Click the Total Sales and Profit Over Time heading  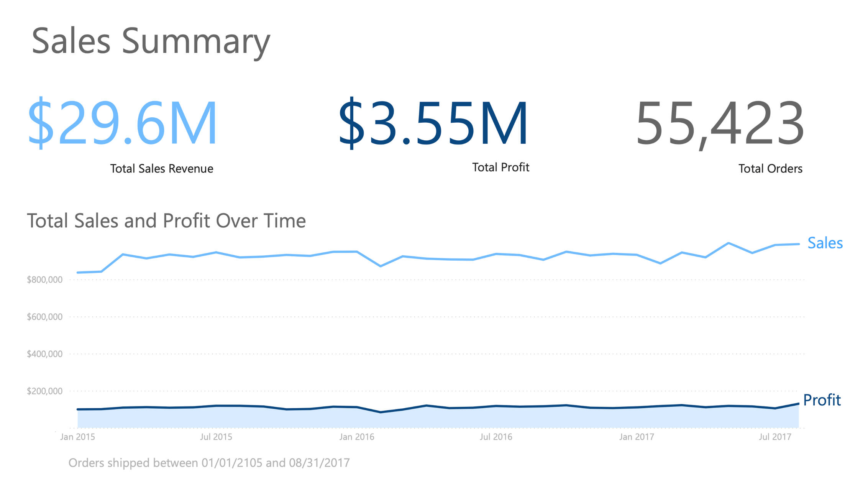pyautogui.click(x=166, y=221)
